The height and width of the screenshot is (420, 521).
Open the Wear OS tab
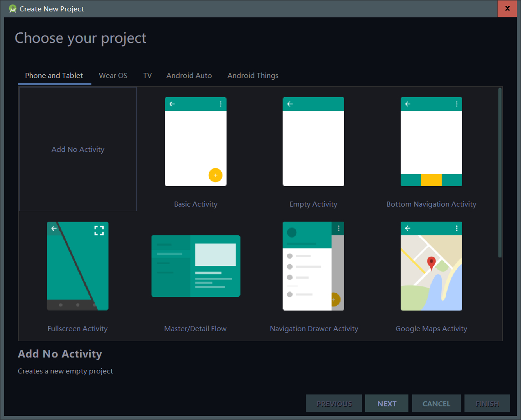(113, 76)
